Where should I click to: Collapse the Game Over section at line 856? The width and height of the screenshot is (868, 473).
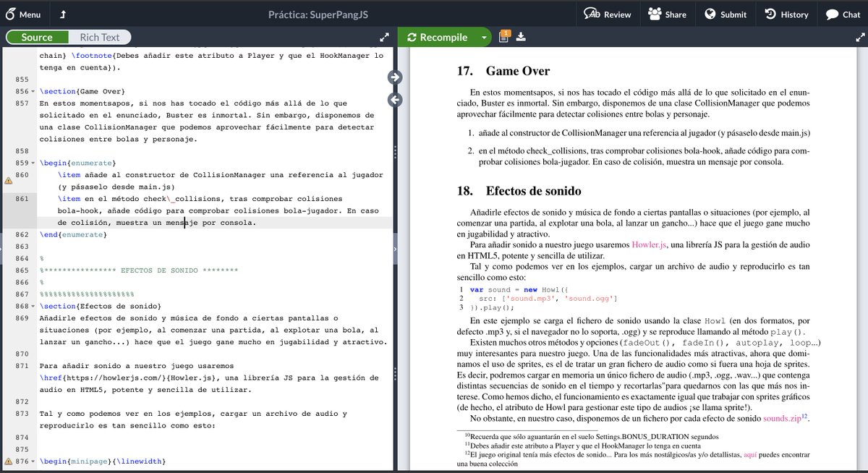(33, 92)
